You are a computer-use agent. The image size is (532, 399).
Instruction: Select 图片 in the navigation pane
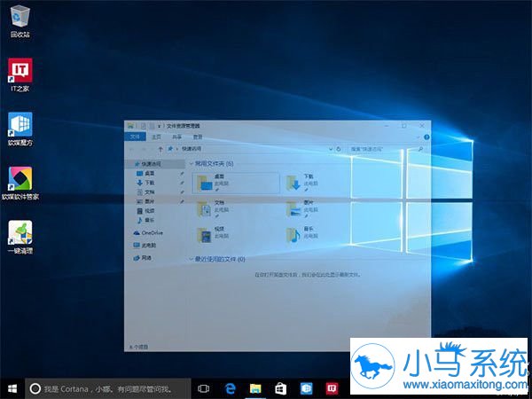(x=146, y=201)
